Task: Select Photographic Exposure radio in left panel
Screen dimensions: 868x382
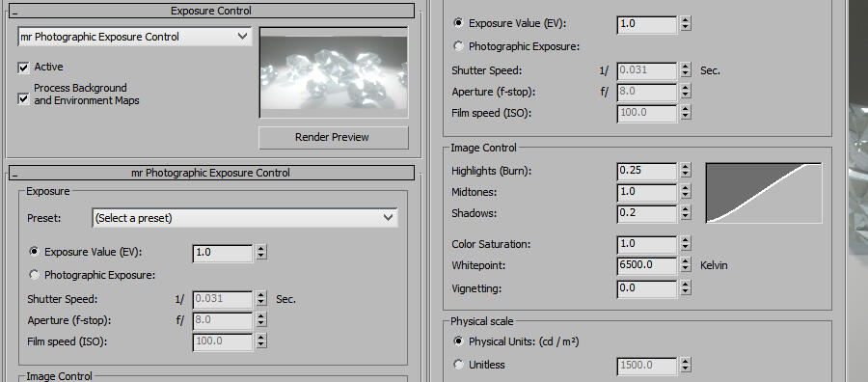Action: [x=35, y=275]
